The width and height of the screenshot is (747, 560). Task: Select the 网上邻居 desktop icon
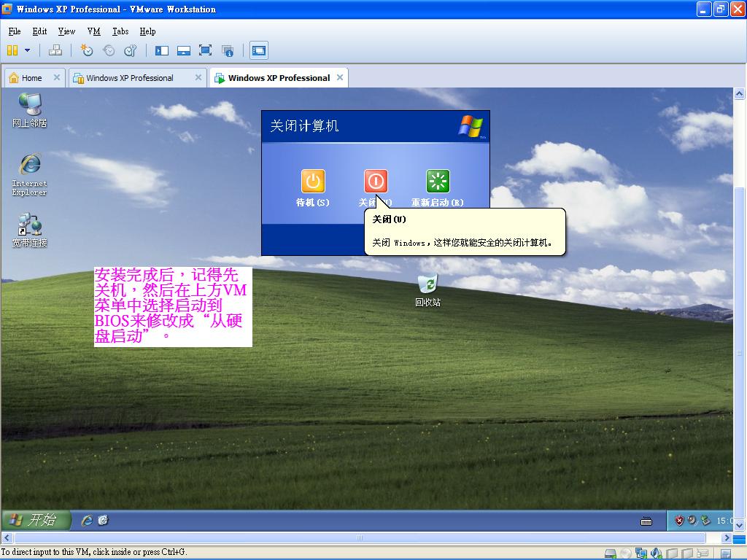tap(29, 111)
